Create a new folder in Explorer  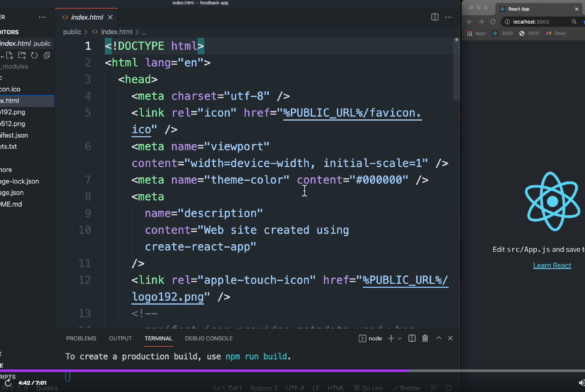click(22, 56)
